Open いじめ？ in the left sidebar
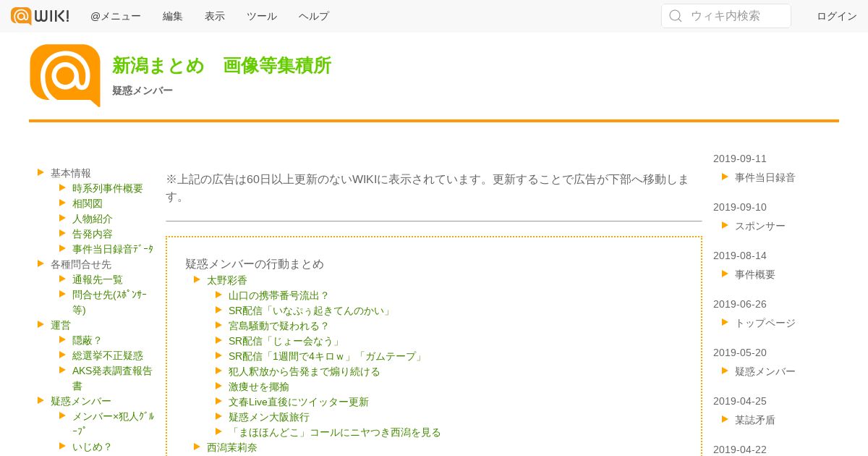The height and width of the screenshot is (456, 868). (x=93, y=447)
